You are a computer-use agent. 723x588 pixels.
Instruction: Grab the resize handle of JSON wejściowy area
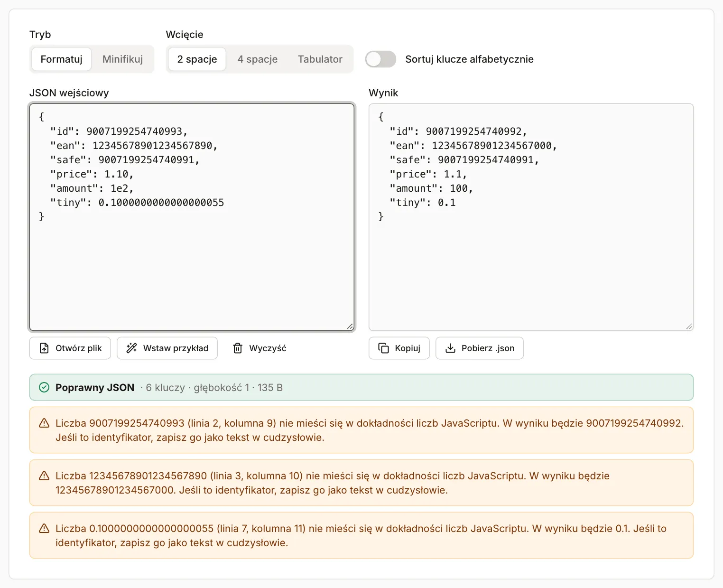pos(350,327)
